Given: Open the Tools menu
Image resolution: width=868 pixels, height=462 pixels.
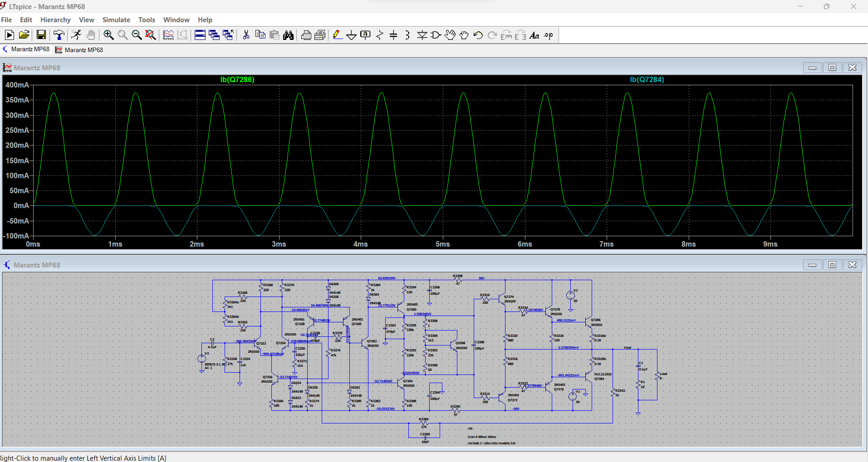Looking at the screenshot, I should point(147,20).
